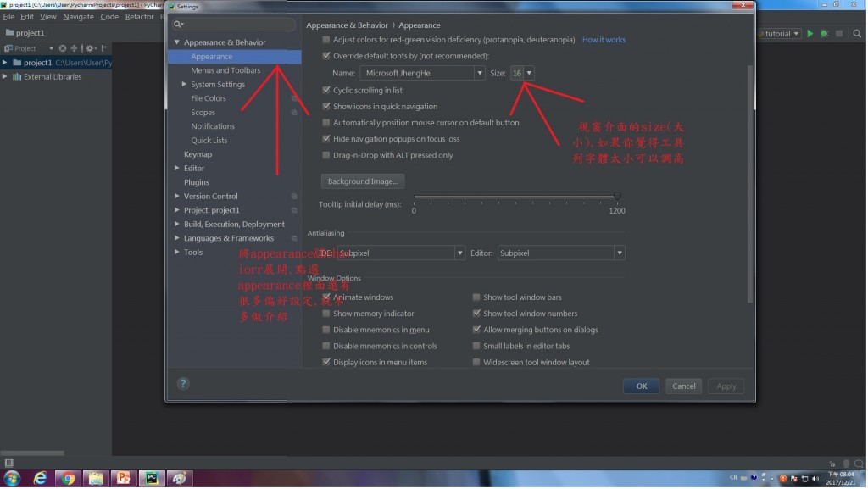Click Cancel in the Settings dialog
This screenshot has width=868, height=489.
click(684, 386)
